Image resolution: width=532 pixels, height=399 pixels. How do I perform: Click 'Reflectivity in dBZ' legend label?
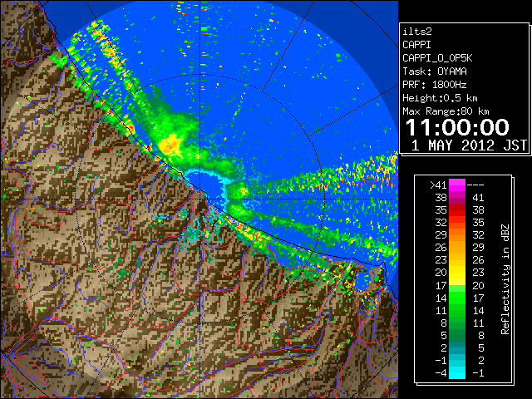coord(505,279)
